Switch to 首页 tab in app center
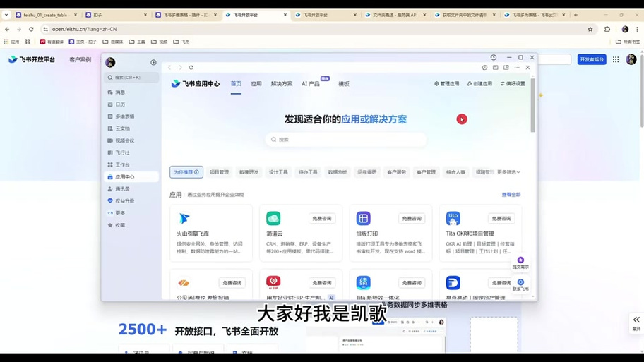This screenshot has height=362, width=644. pos(236,84)
